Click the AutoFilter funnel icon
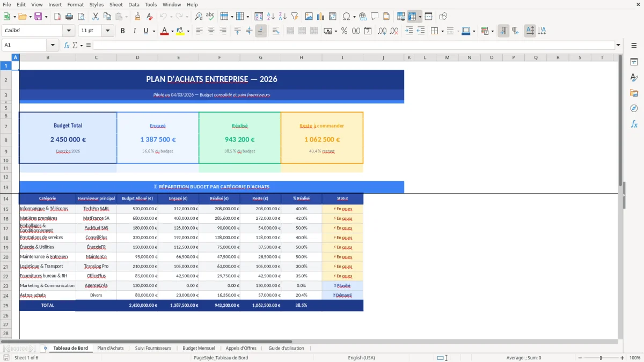Image resolution: width=644 pixels, height=362 pixels. click(295, 17)
